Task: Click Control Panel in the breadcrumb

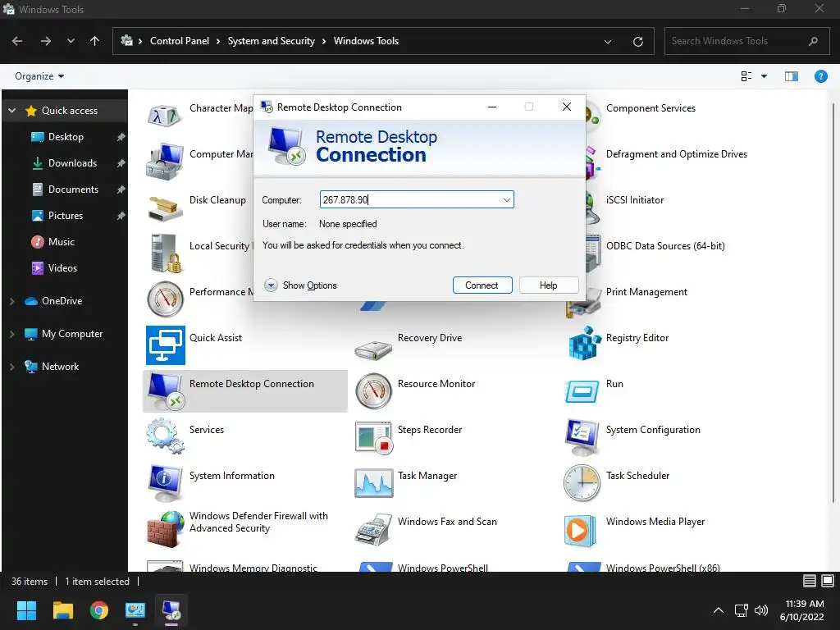Action: [x=180, y=41]
